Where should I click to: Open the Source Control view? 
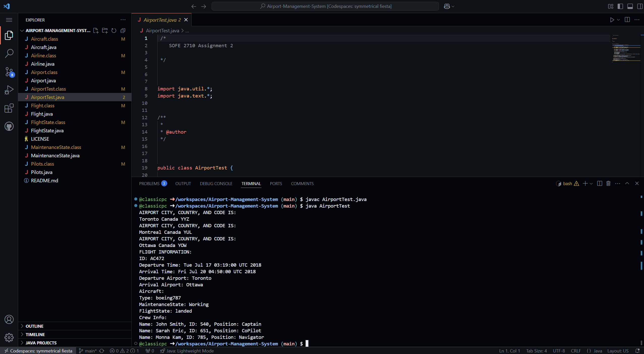9,72
